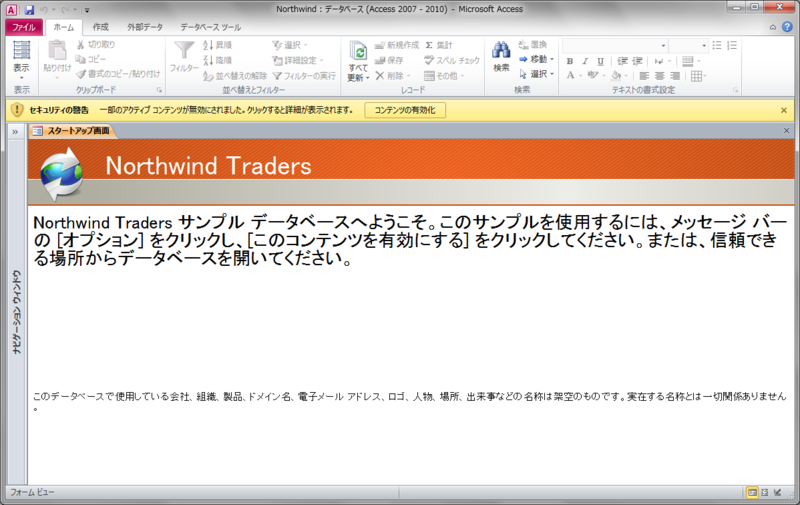The image size is (800, 505).
Task: Toggle numbered list formatting
Action: (x=732, y=45)
